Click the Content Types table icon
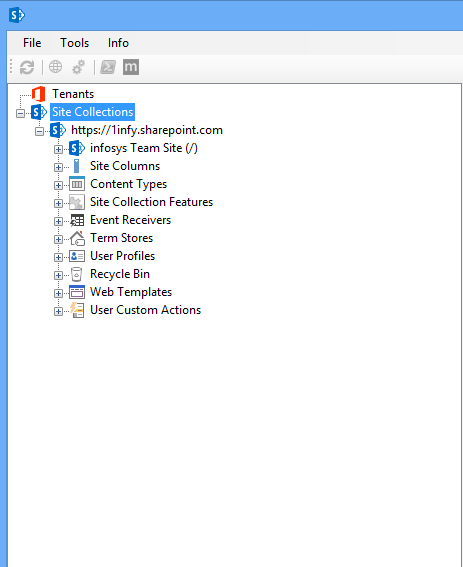463x567 pixels. coord(77,184)
